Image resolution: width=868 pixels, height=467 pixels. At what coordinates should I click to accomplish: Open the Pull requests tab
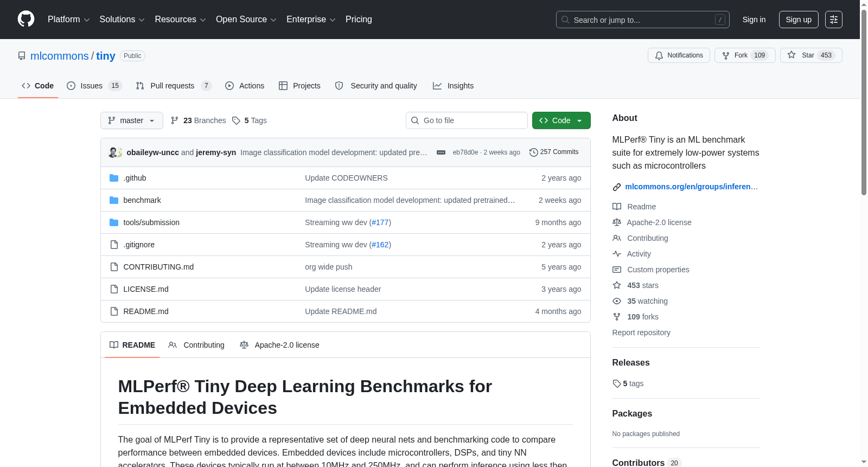[x=174, y=86]
